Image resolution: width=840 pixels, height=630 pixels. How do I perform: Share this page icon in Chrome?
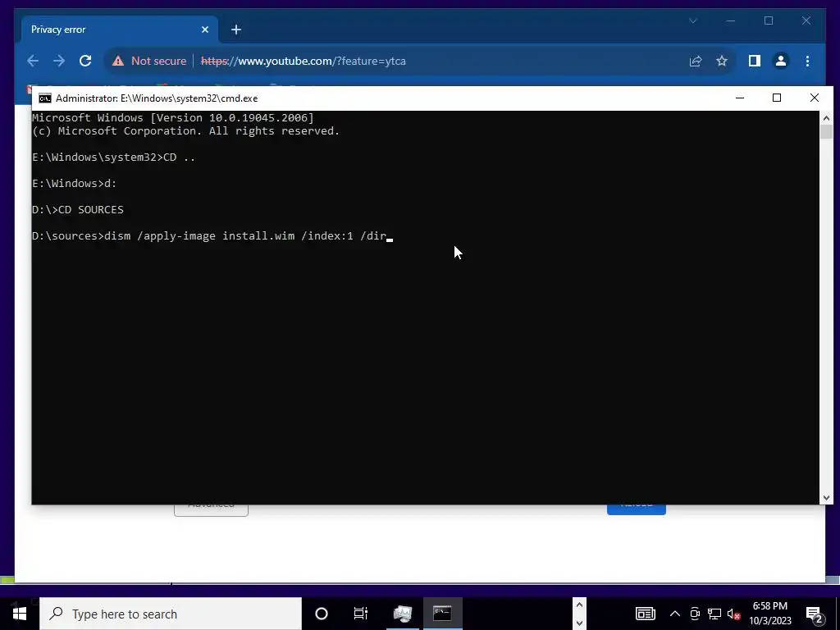696,61
